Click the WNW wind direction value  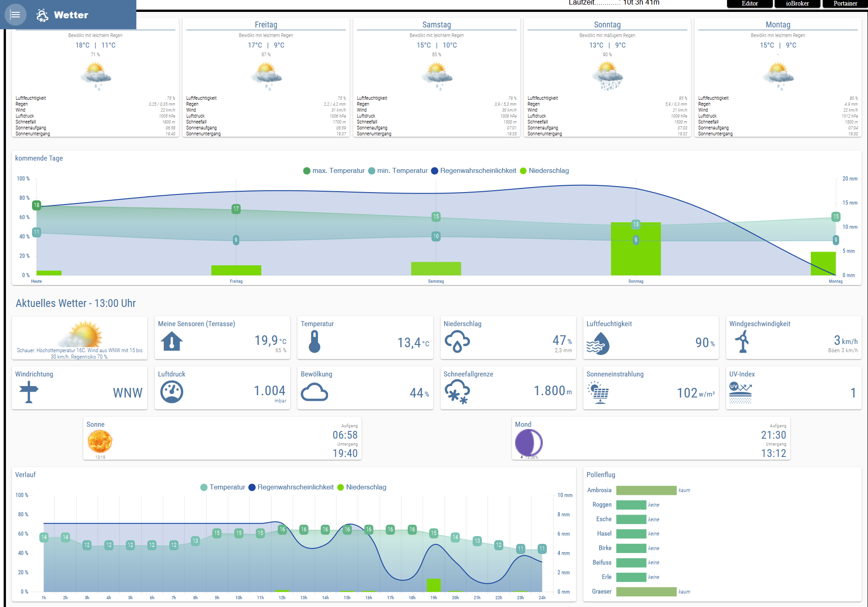click(128, 393)
